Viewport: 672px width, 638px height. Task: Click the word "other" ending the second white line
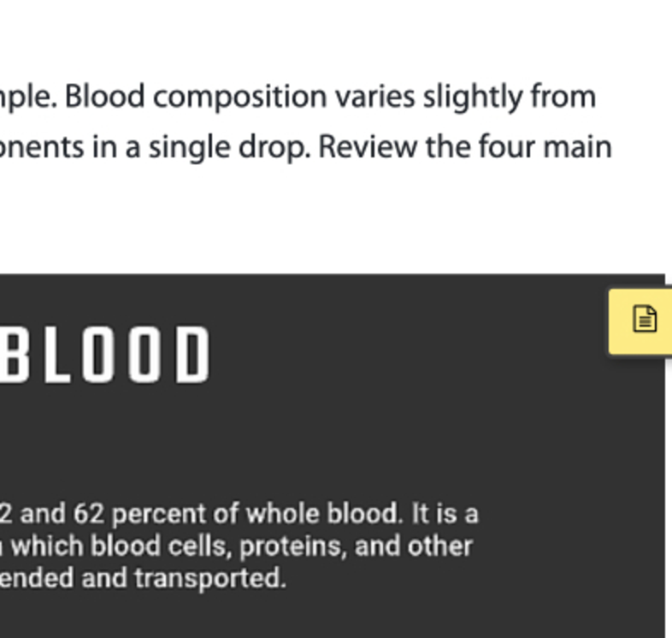pos(440,546)
